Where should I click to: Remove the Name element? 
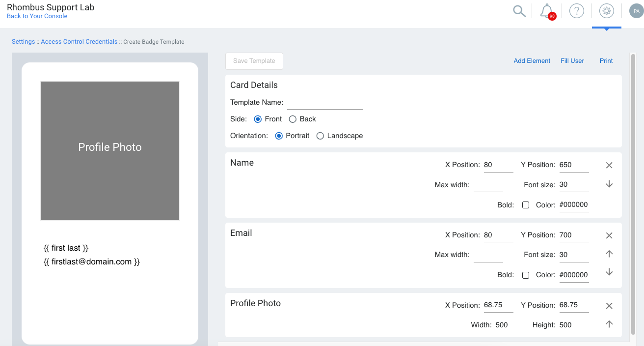tap(609, 165)
